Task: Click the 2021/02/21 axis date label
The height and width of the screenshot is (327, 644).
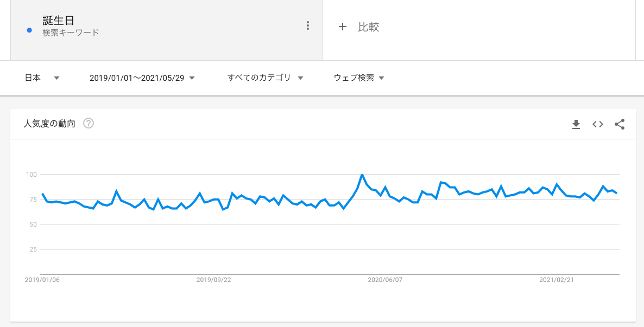Action: (557, 280)
